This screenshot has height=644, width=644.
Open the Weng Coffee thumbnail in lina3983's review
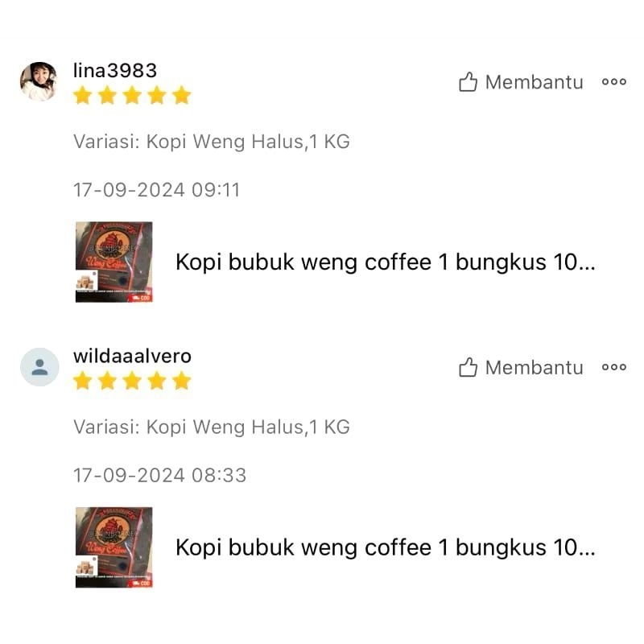pyautogui.click(x=114, y=262)
